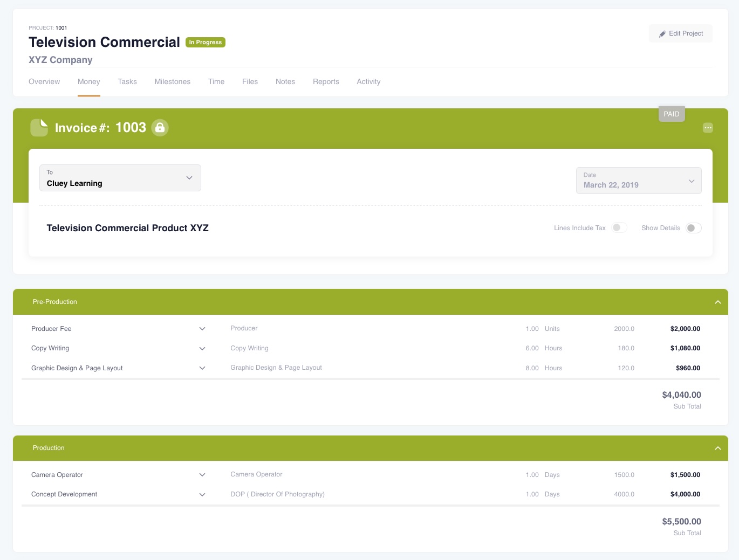Viewport: 739px width, 560px height.
Task: Click the invoice document icon
Action: 39,128
